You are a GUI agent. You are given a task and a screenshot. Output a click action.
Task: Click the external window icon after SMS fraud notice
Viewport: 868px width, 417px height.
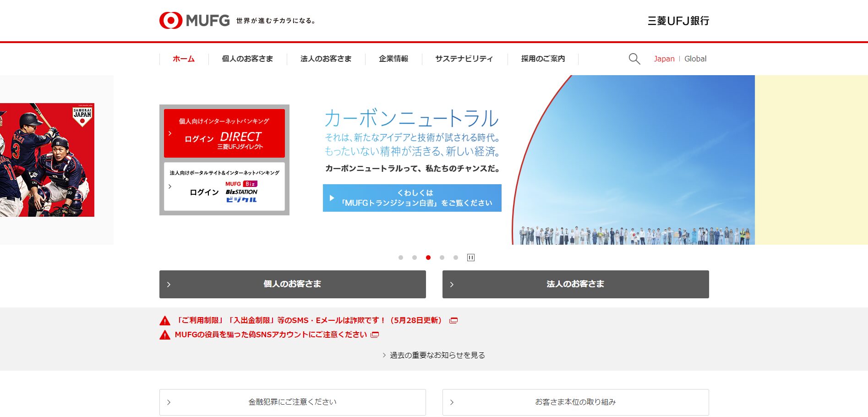[453, 321]
